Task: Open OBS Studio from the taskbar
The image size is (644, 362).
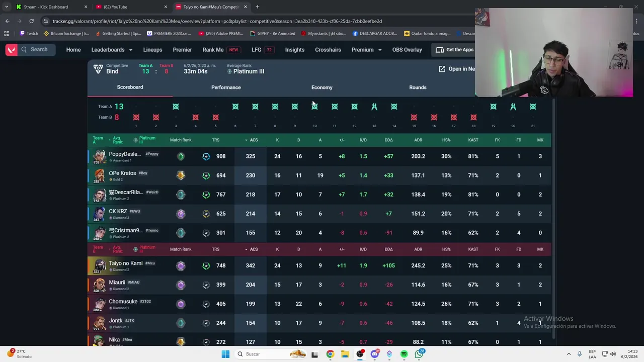Action: click(360, 354)
